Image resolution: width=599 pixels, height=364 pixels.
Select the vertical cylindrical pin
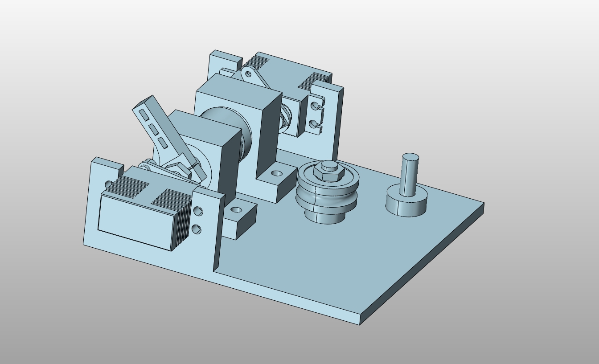(x=409, y=175)
